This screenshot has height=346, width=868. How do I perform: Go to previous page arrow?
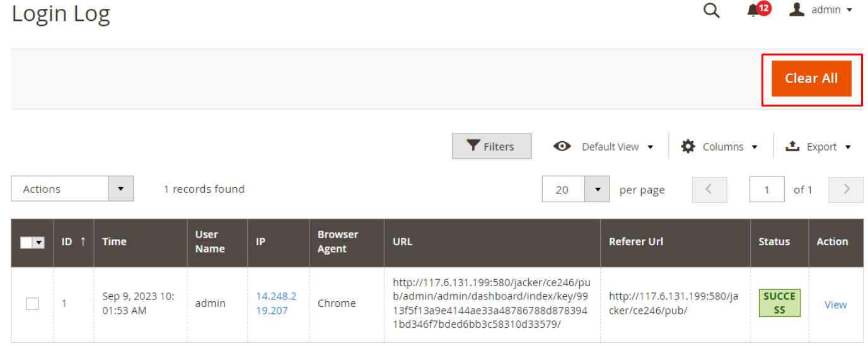[709, 189]
